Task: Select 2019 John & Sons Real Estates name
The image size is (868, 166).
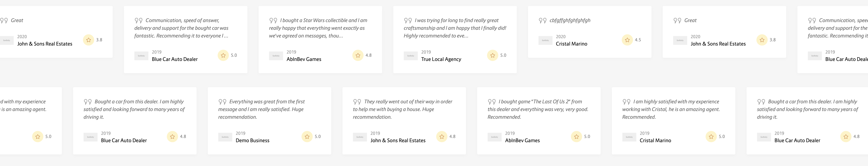Action: (x=398, y=140)
